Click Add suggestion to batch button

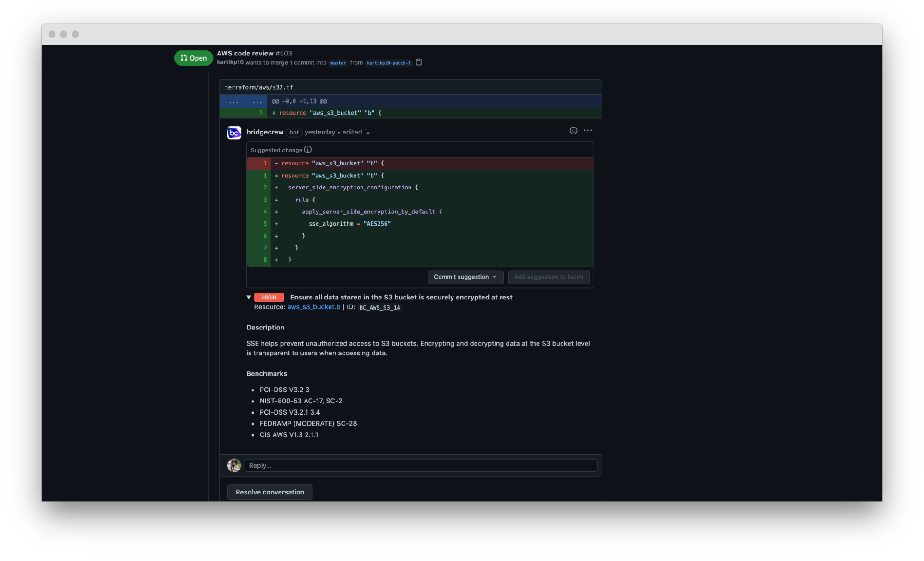(x=548, y=277)
